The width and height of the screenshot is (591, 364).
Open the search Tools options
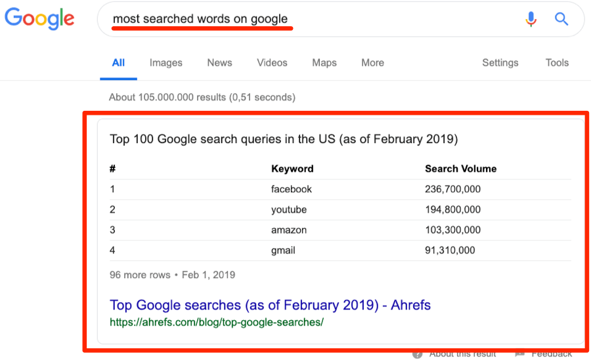tap(557, 63)
